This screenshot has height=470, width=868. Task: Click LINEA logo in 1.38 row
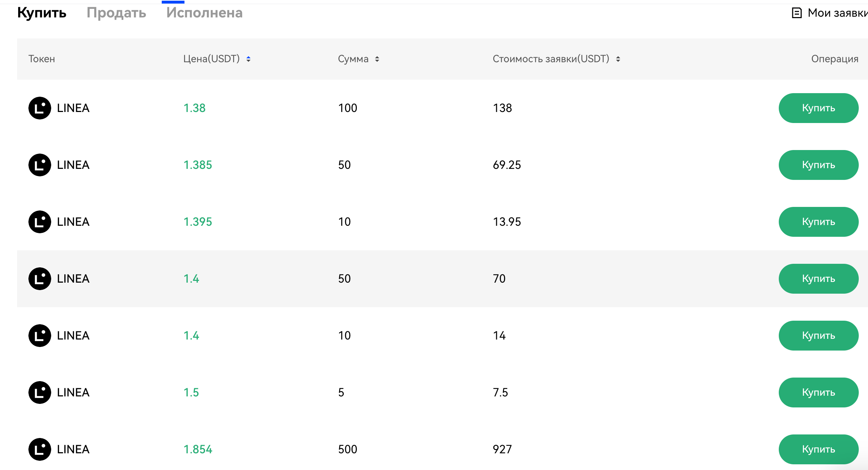(40, 108)
